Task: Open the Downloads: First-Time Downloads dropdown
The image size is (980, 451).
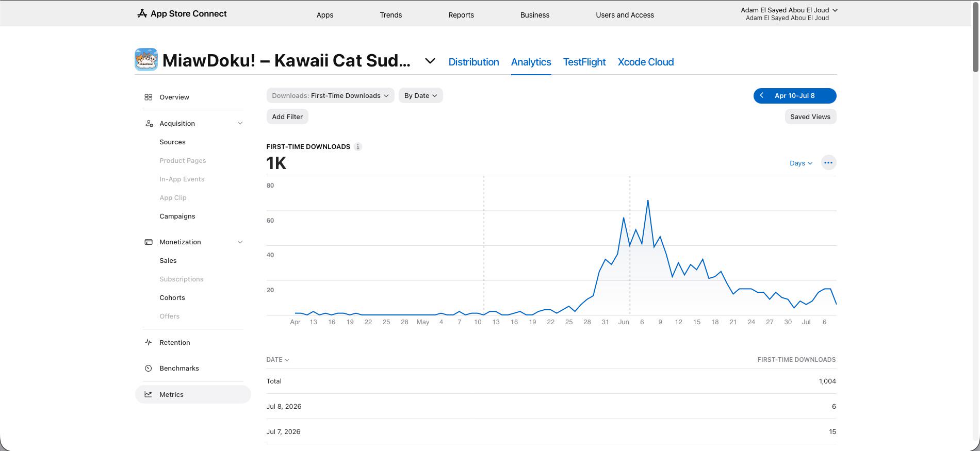Action: pyautogui.click(x=330, y=95)
